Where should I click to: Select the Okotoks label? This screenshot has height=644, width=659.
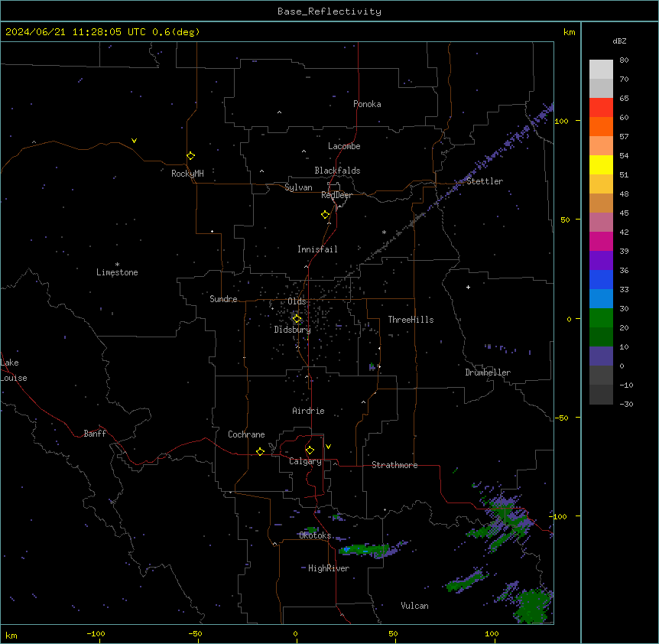click(x=315, y=535)
